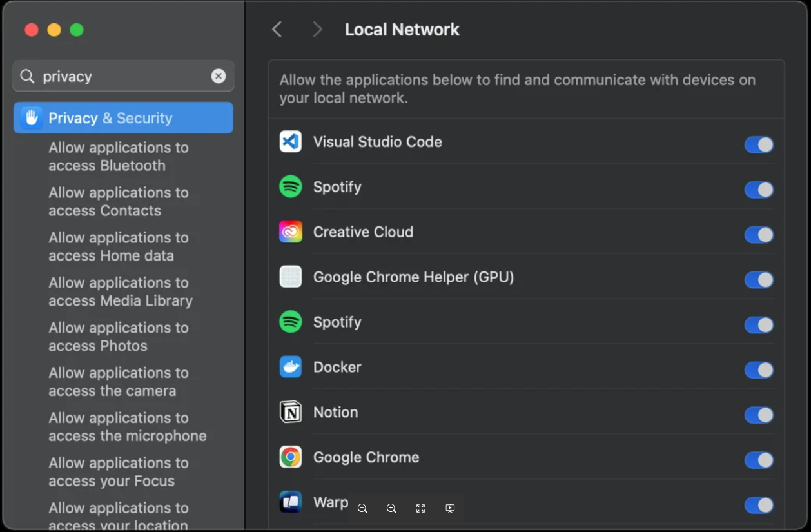Click the fit-to-screen expand icon
The height and width of the screenshot is (532, 811).
(420, 509)
